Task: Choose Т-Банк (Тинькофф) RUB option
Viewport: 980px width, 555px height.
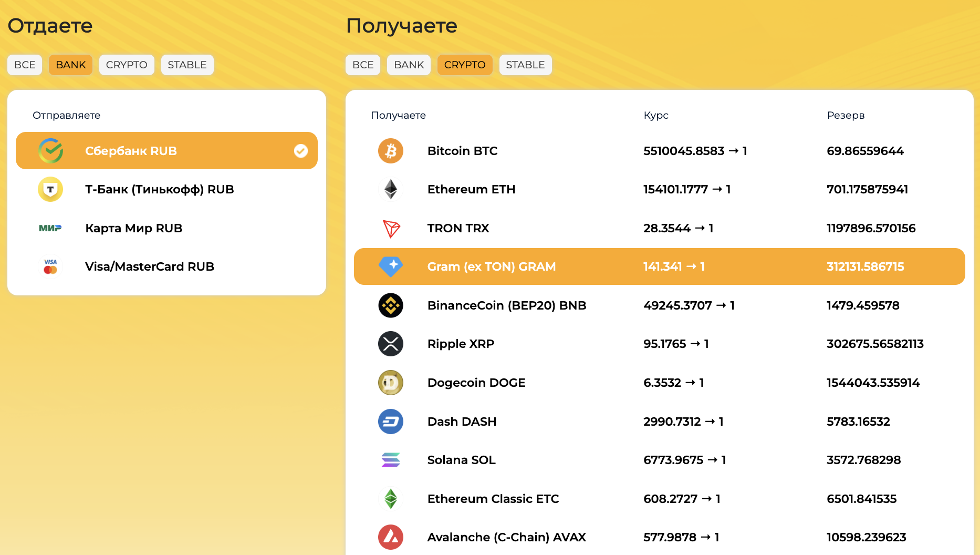Action: pyautogui.click(x=166, y=189)
